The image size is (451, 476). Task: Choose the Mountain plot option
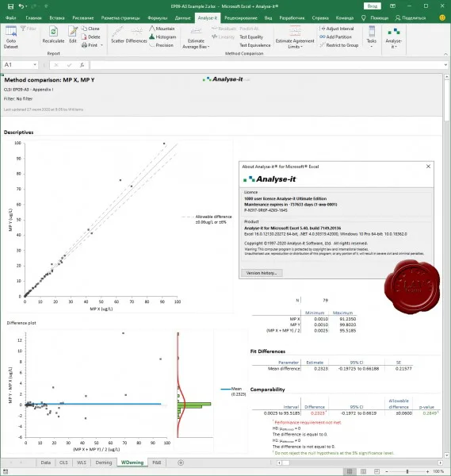coord(162,29)
